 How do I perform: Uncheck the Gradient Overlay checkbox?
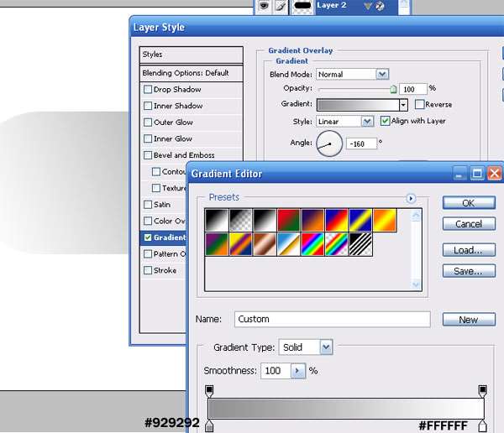tap(148, 237)
